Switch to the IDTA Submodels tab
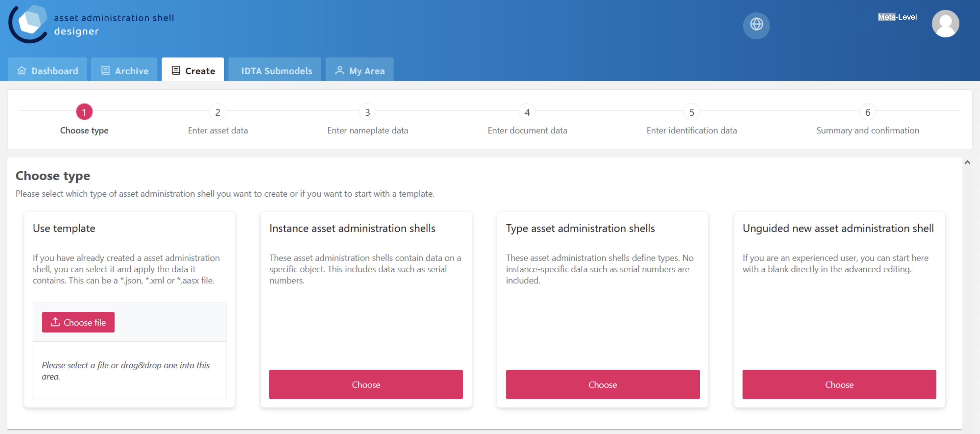Screen dimensions: 980x434 click(x=275, y=70)
